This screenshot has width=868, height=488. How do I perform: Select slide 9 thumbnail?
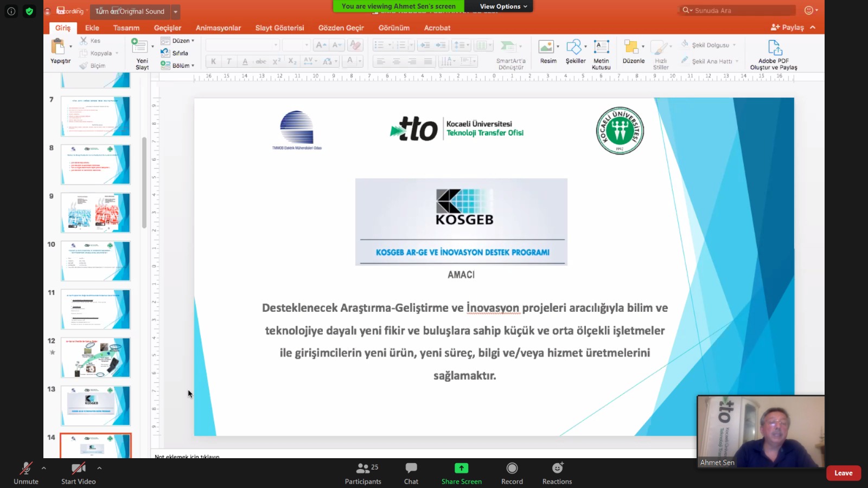coord(95,213)
